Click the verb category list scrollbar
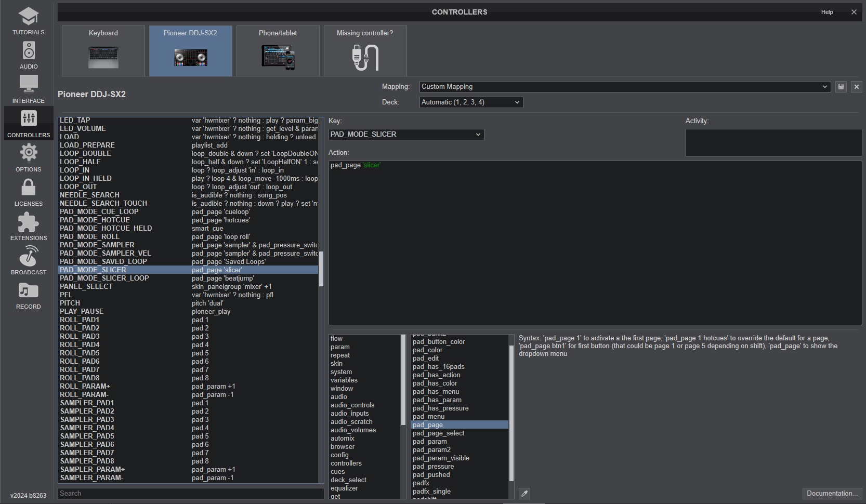This screenshot has height=504, width=866. (x=403, y=379)
